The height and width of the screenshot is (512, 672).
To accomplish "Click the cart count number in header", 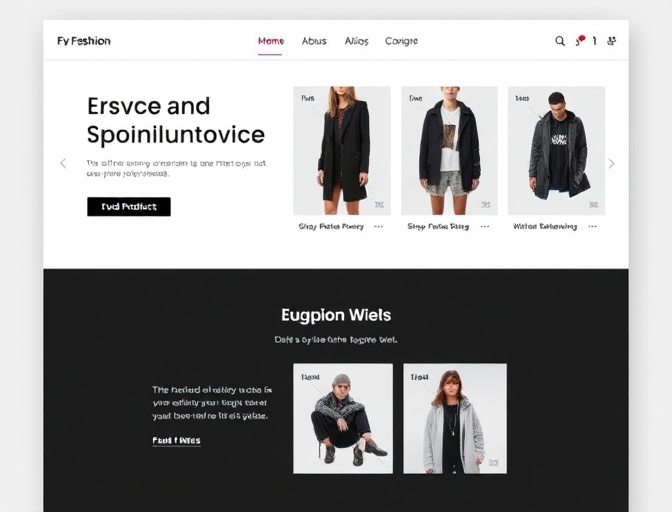I will [x=594, y=41].
